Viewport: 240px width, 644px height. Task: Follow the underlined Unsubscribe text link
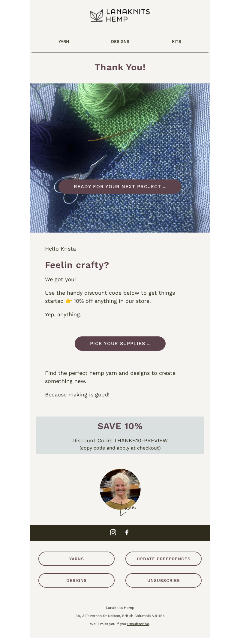[138, 624]
